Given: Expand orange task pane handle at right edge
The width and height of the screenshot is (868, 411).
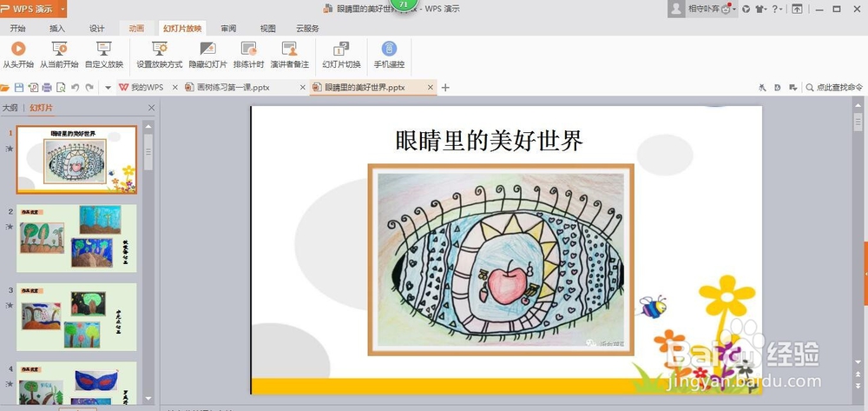Looking at the screenshot, I should tap(865, 273).
